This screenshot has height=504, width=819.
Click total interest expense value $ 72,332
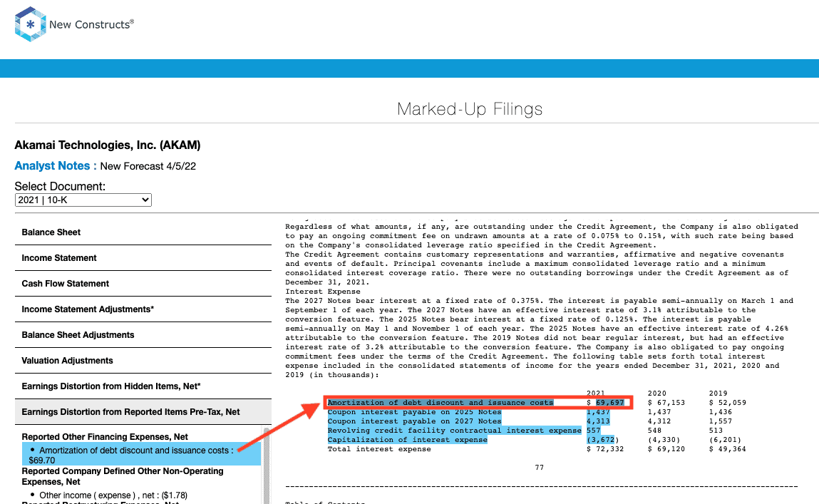(x=605, y=449)
